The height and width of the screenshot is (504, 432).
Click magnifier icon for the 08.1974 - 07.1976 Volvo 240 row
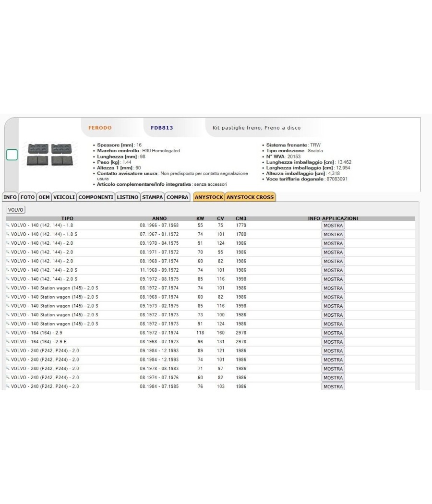8,377
